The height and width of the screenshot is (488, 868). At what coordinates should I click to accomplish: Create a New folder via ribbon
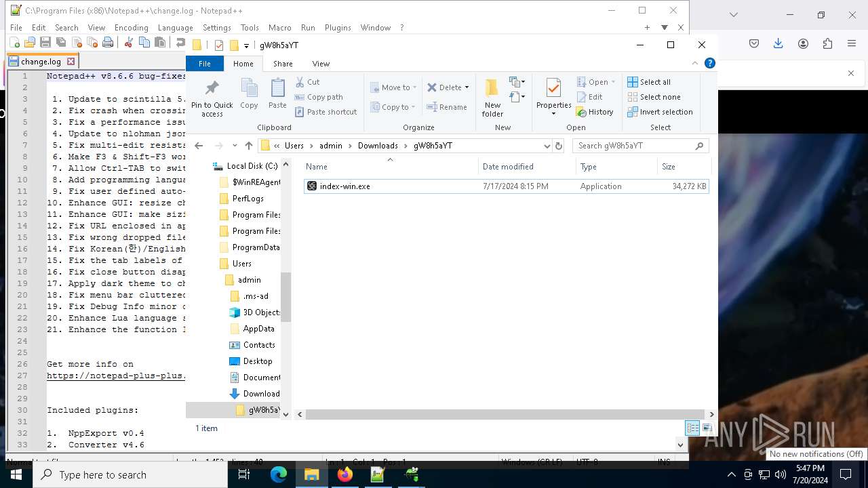click(x=492, y=98)
